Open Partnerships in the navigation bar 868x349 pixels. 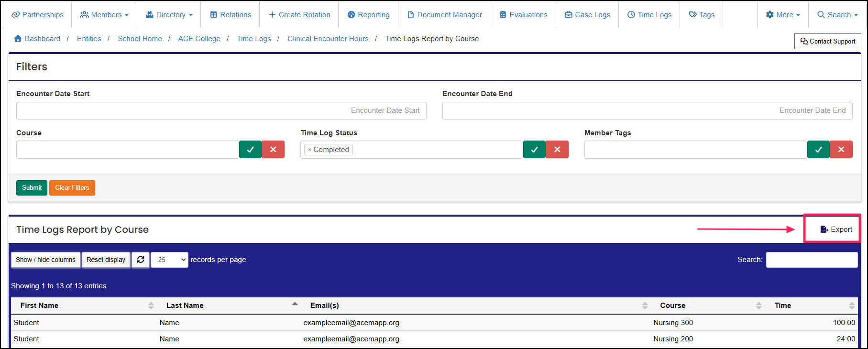37,15
